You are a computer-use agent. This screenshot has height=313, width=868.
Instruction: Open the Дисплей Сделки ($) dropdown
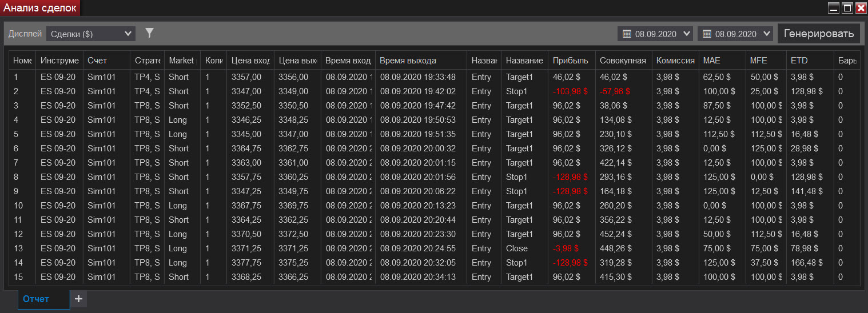click(91, 34)
